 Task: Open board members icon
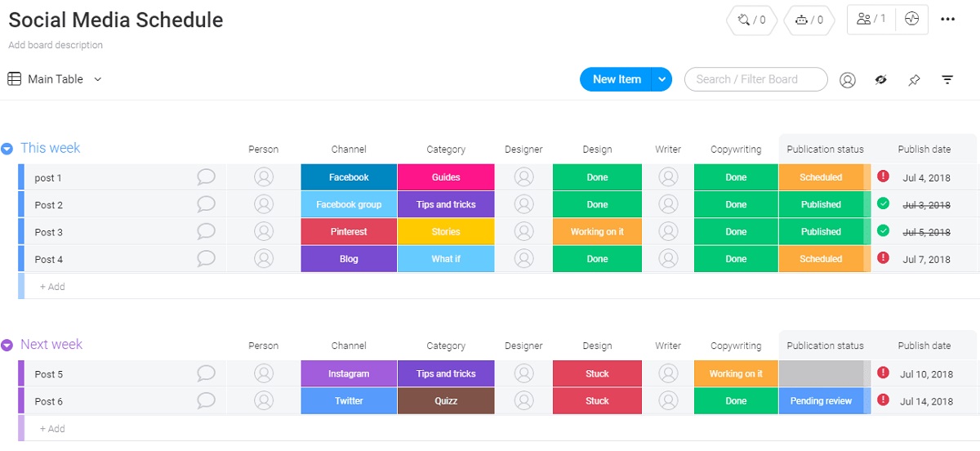871,20
